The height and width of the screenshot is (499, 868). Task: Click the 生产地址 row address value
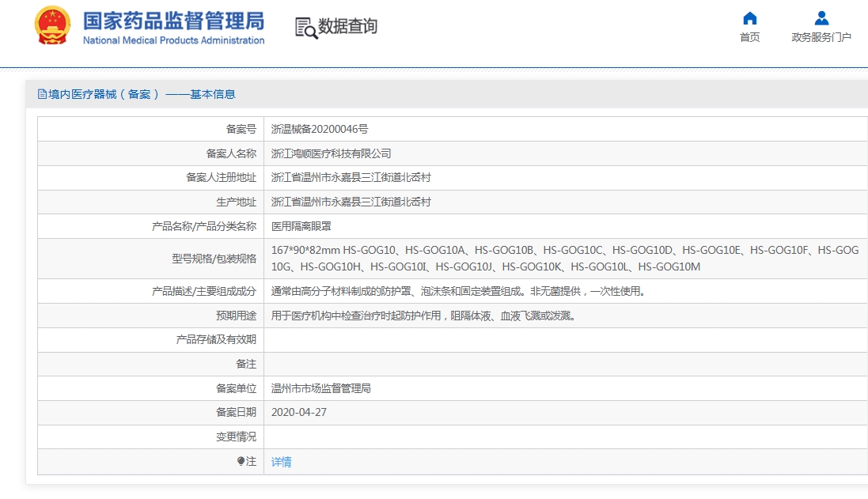click(x=351, y=202)
